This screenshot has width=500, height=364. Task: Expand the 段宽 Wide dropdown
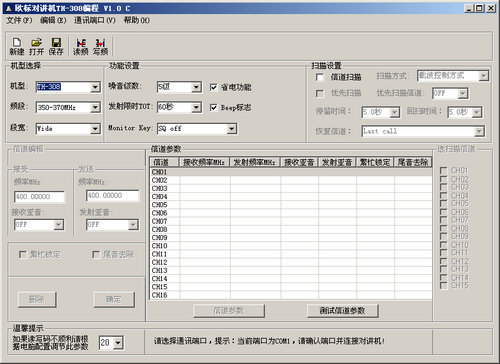tap(95, 129)
